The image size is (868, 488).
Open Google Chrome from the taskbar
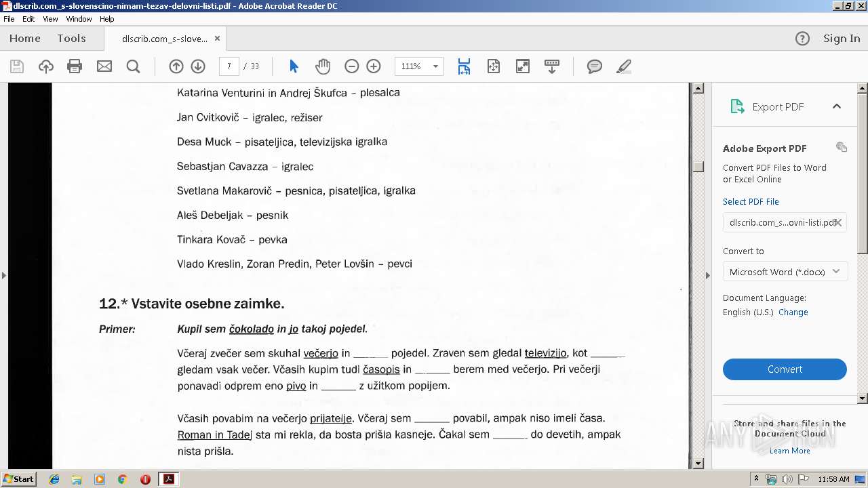click(x=122, y=479)
